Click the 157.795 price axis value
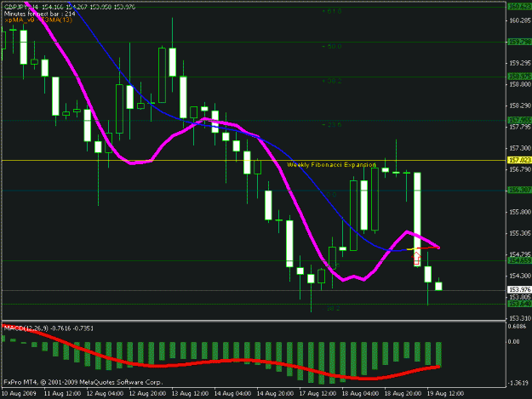Viewport: 532px width, 399px height. (x=520, y=127)
